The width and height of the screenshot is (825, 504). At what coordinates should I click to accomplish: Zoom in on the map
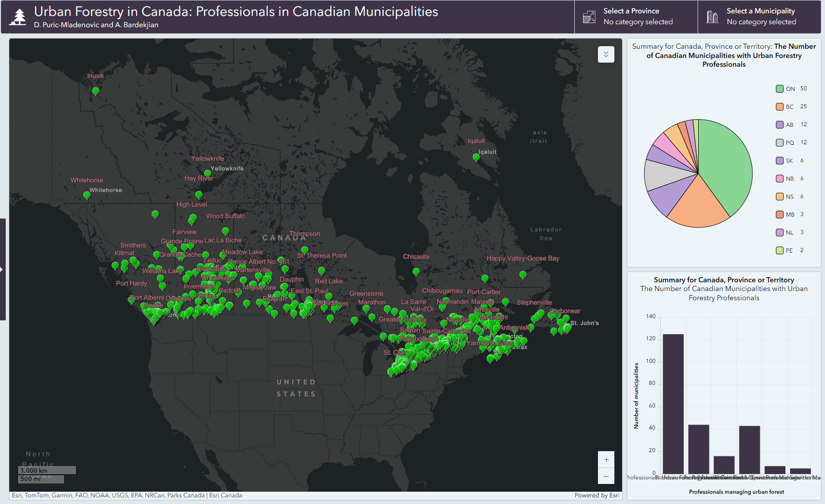606,459
